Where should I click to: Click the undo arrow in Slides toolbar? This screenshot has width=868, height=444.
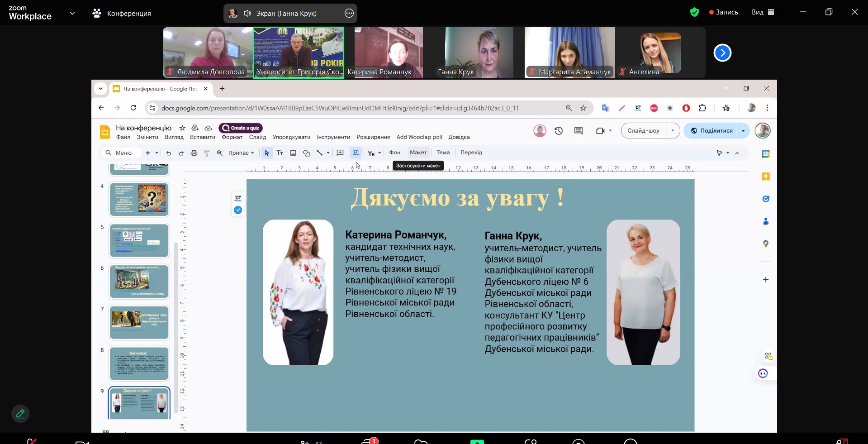click(x=169, y=153)
